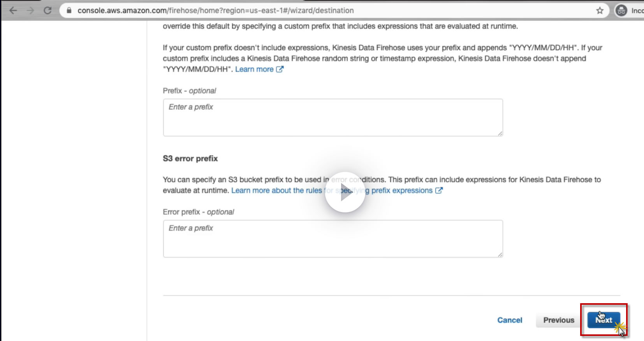
Task: Click into the Prefix text area
Action: coord(333,117)
